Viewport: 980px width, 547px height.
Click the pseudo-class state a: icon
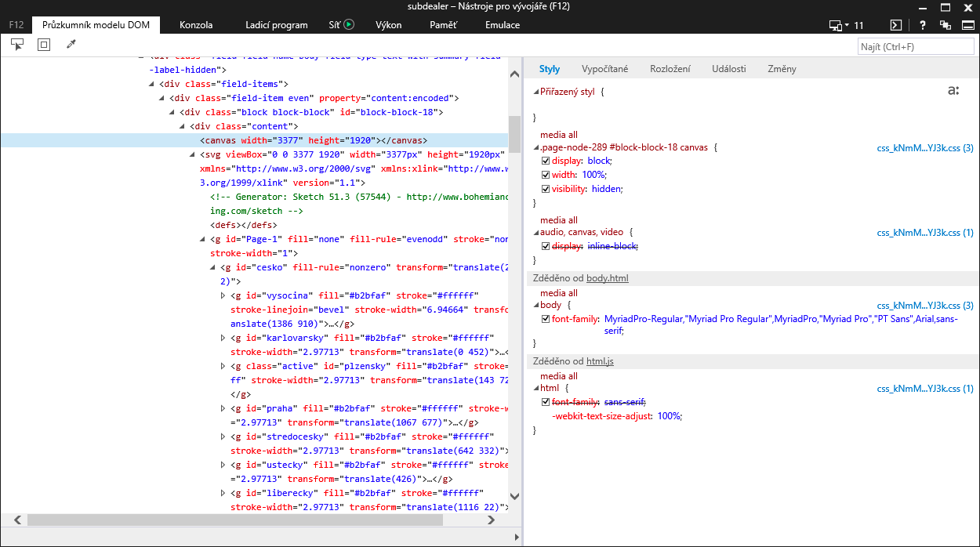point(953,92)
